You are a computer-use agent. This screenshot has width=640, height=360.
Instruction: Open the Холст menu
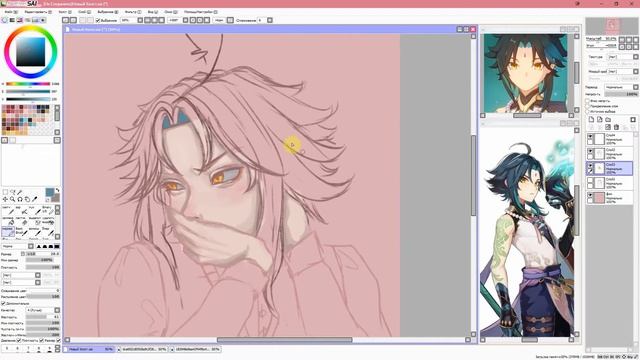[64, 12]
